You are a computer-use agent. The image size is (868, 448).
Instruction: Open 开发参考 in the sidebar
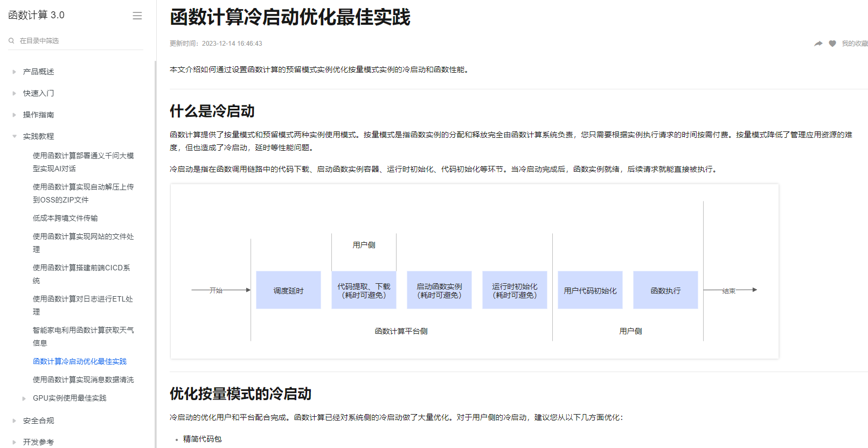[x=38, y=442]
